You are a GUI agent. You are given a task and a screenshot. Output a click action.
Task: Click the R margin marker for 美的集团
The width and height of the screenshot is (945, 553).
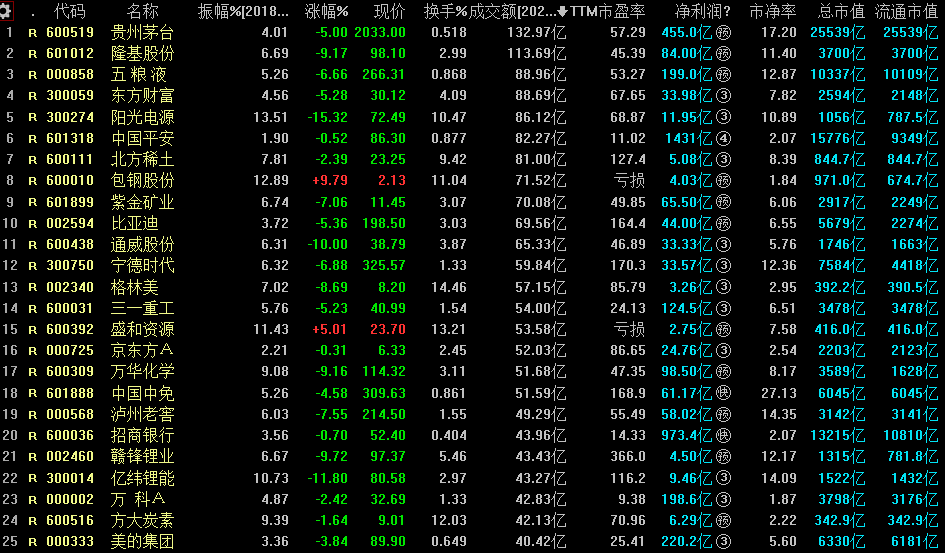pyautogui.click(x=33, y=542)
